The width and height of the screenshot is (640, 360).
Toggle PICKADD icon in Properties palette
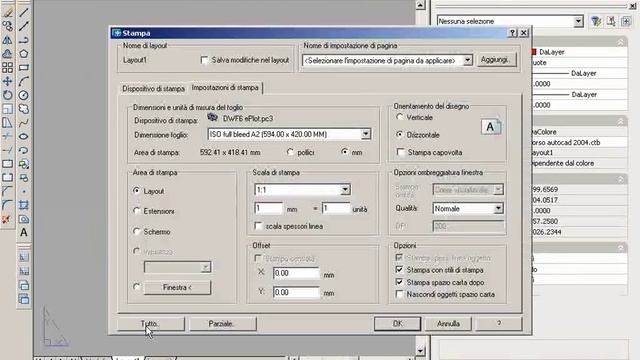pyautogui.click(x=626, y=21)
